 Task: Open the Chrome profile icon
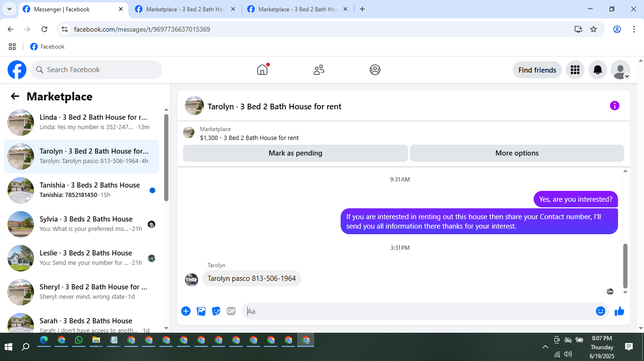[x=617, y=29]
